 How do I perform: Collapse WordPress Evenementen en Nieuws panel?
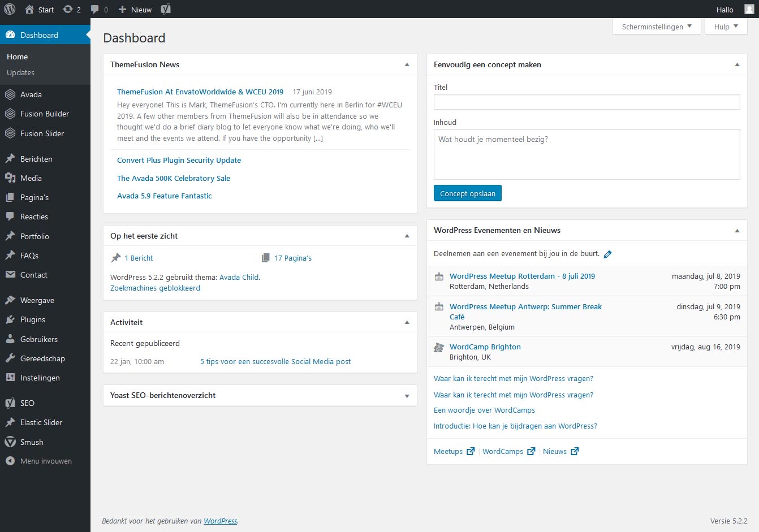[737, 230]
